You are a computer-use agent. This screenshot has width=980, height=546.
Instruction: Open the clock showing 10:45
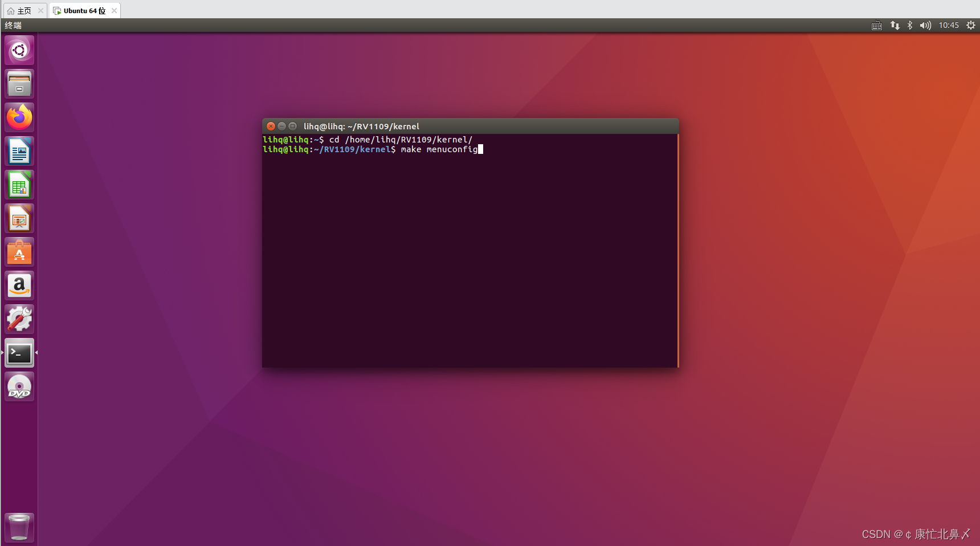pyautogui.click(x=949, y=25)
